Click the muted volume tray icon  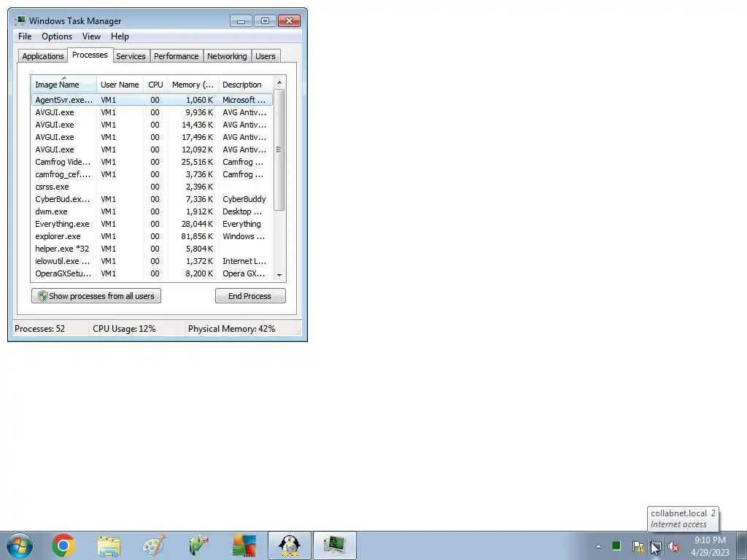673,546
